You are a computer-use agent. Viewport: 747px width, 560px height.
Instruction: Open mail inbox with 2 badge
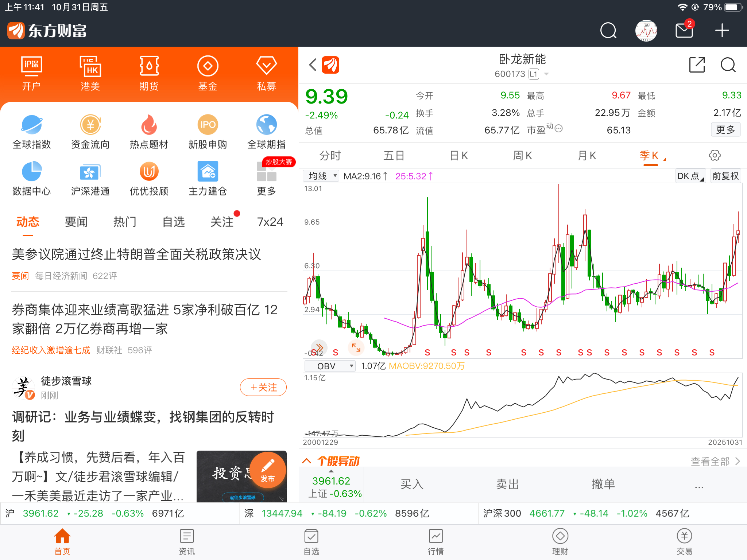point(684,31)
